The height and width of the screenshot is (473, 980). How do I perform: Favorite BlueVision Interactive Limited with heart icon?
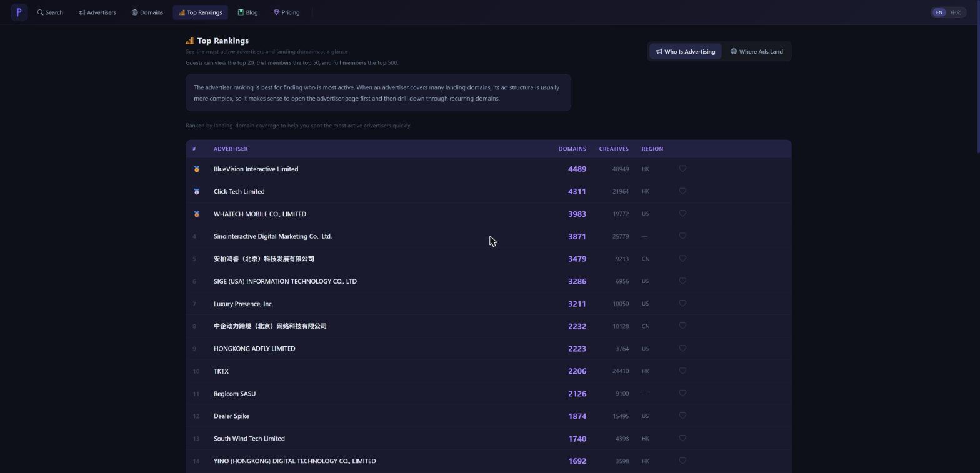coord(682,169)
